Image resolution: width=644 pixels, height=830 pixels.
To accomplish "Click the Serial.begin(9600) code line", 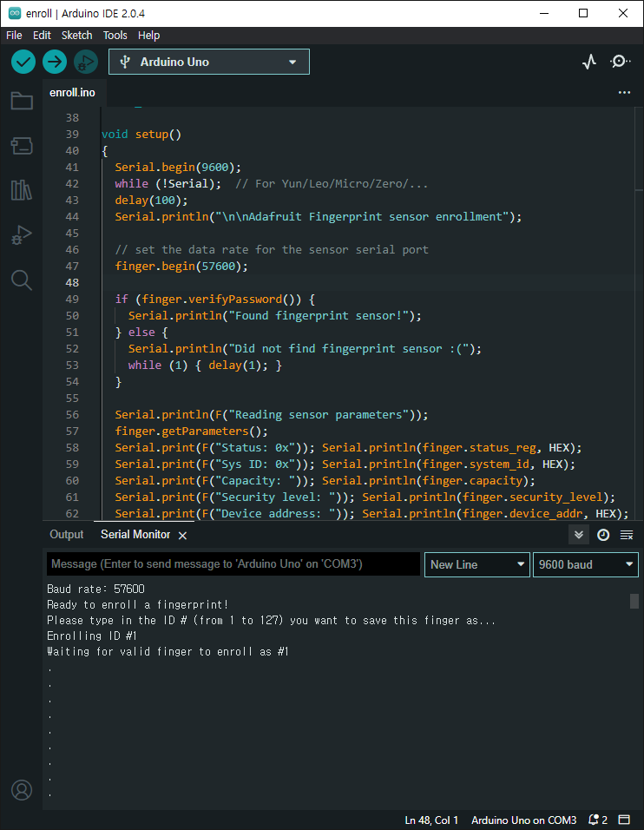I will coord(178,168).
